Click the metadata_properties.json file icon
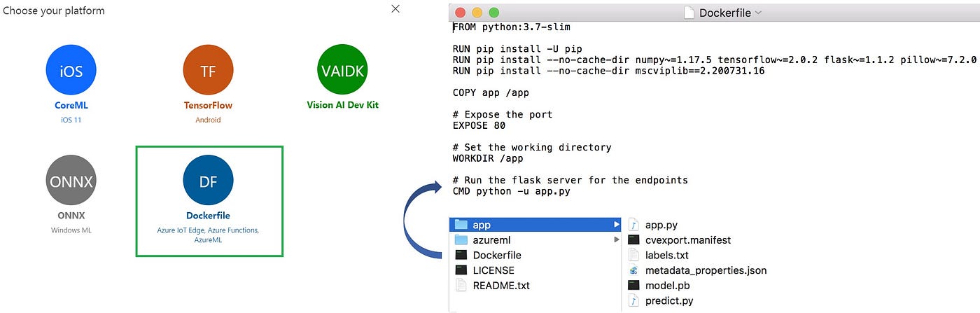The width and height of the screenshot is (980, 313). (633, 270)
